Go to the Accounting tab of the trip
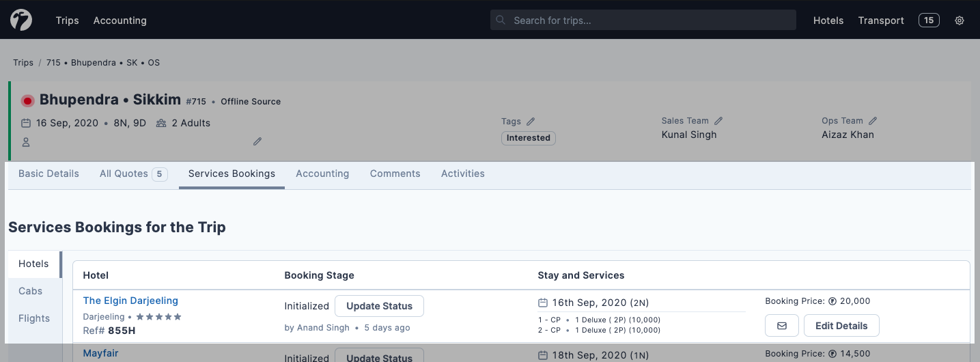This screenshot has width=980, height=362. [322, 173]
